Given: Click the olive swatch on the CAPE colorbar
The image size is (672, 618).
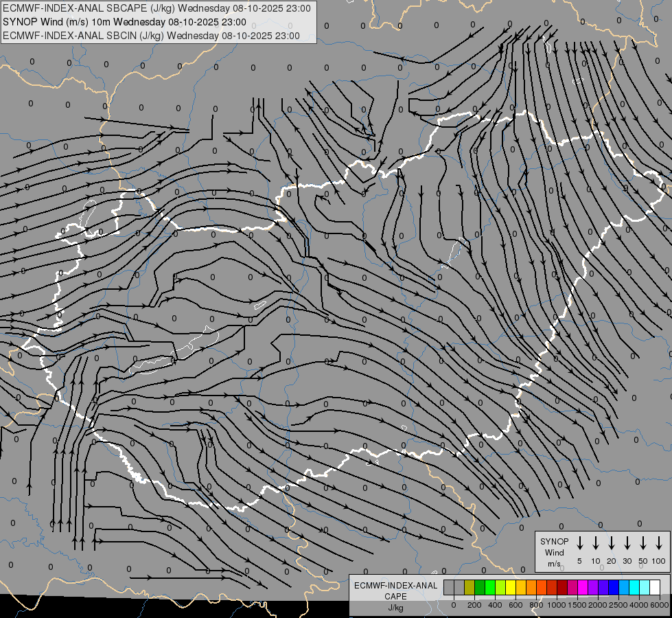Looking at the screenshot, I should coord(470,588).
